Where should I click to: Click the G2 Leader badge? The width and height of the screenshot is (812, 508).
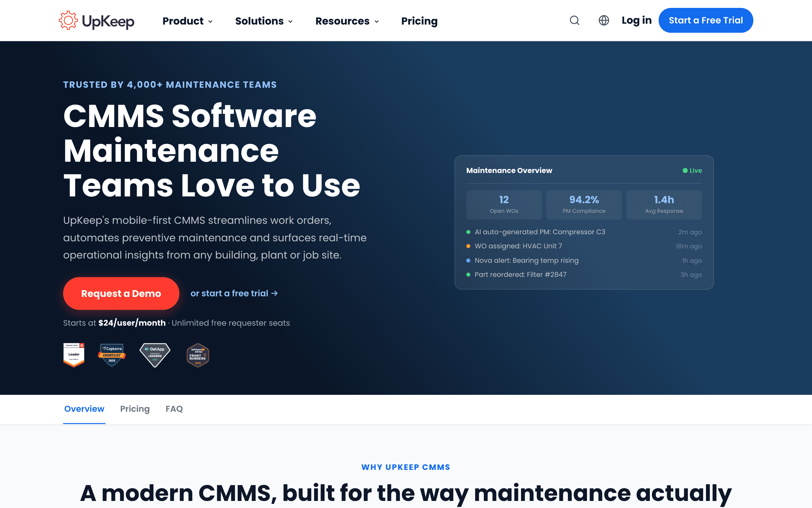click(x=74, y=355)
